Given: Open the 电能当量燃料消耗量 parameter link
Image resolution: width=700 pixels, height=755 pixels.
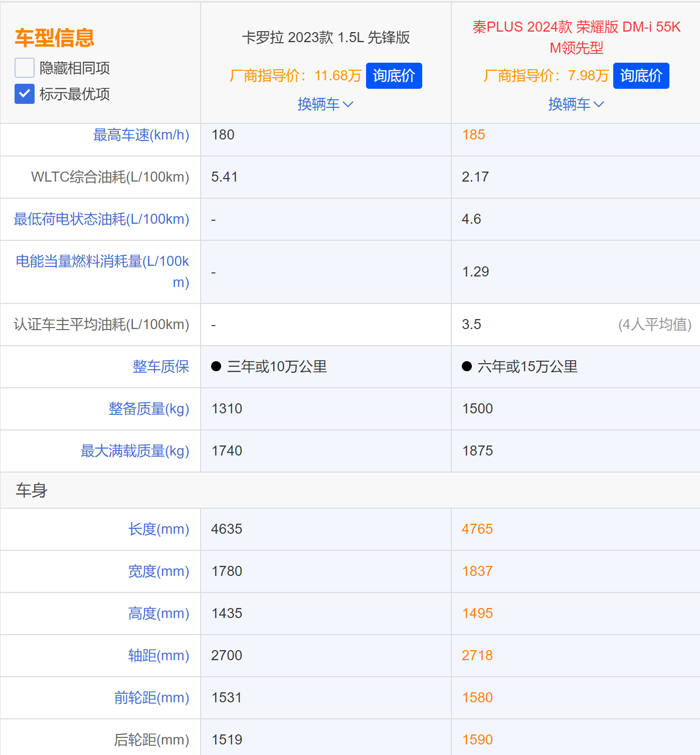Looking at the screenshot, I should [102, 271].
